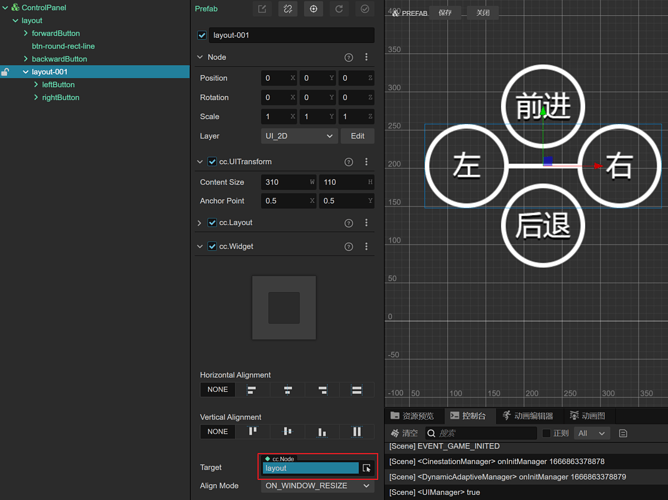The image size is (668, 500).
Task: Switch to the 控制台 tab
Action: tap(468, 416)
